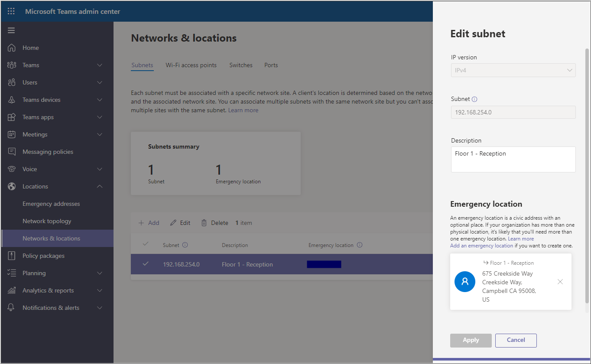This screenshot has height=364, width=591.
Task: Click the Add an emergency location link
Action: [481, 246]
